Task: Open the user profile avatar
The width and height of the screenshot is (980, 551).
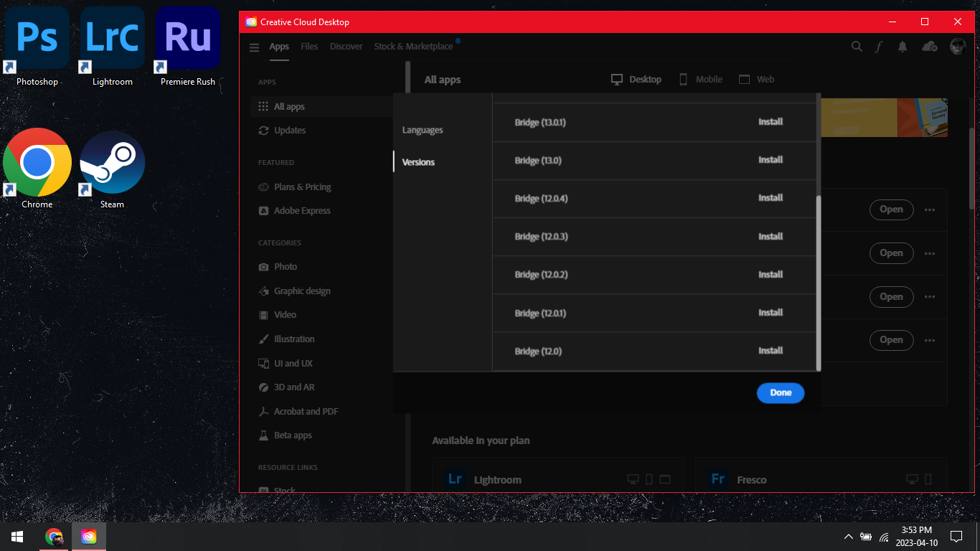Action: (x=958, y=47)
